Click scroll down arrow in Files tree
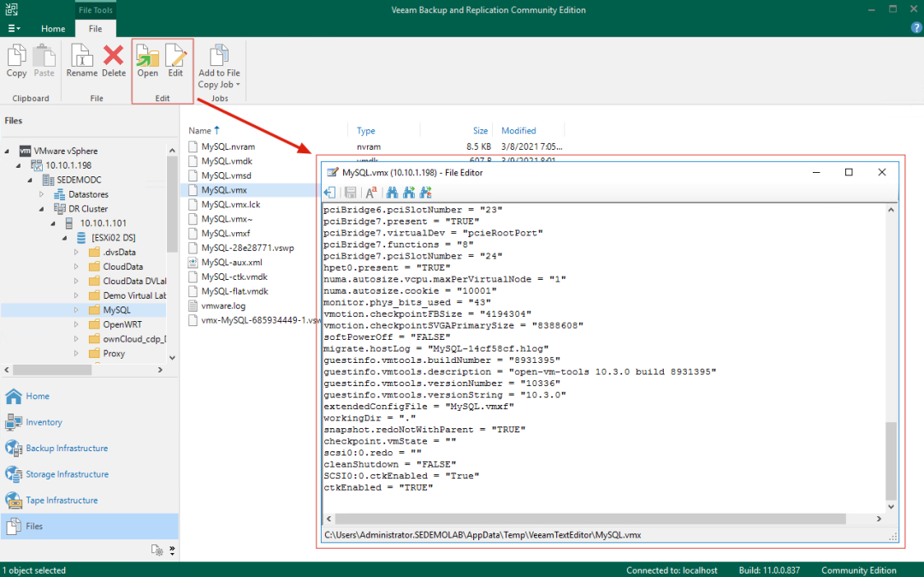 point(172,357)
